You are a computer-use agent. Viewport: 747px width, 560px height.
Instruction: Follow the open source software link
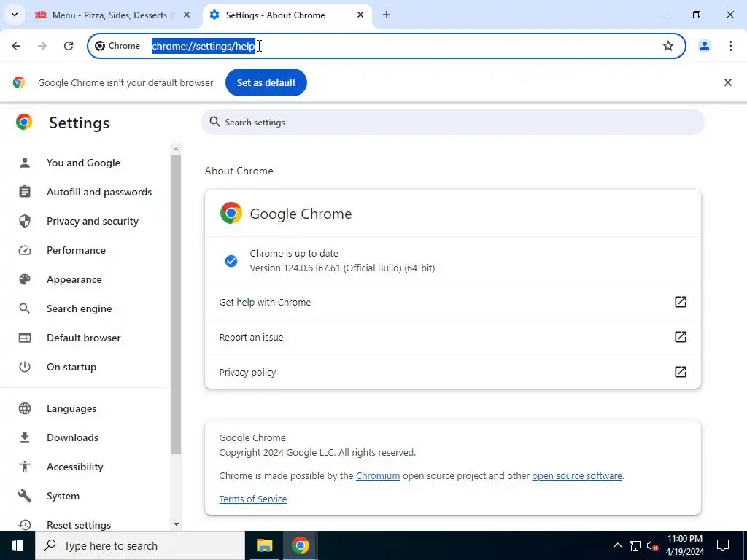[x=577, y=475]
